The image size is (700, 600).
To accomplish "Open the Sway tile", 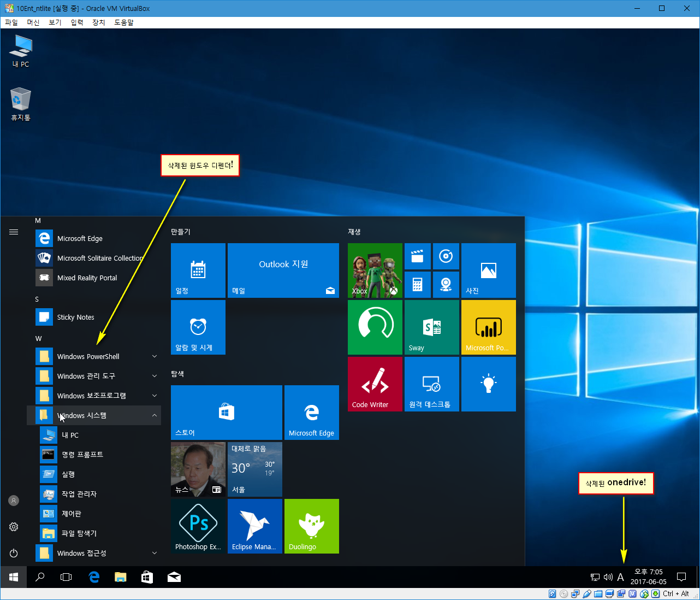I will click(x=431, y=327).
